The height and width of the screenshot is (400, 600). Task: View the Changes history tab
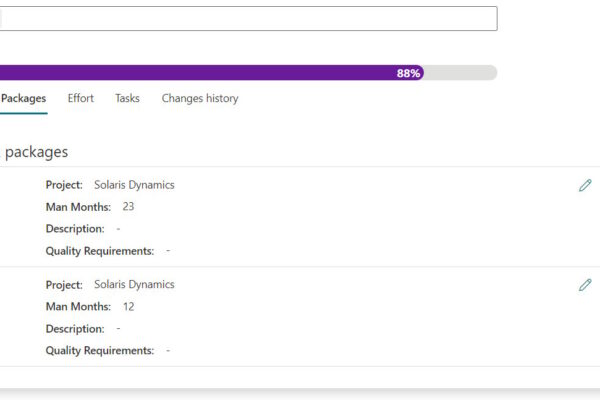tap(200, 99)
